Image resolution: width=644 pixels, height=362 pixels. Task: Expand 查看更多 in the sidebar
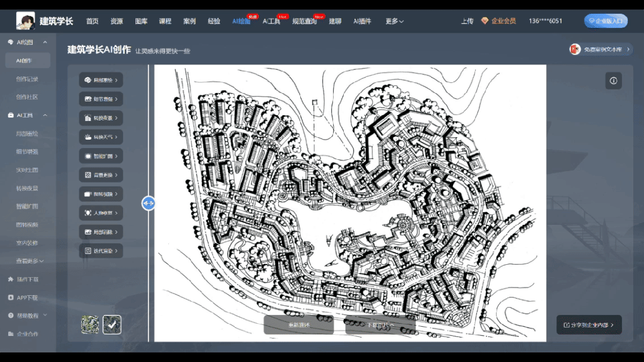click(30, 261)
